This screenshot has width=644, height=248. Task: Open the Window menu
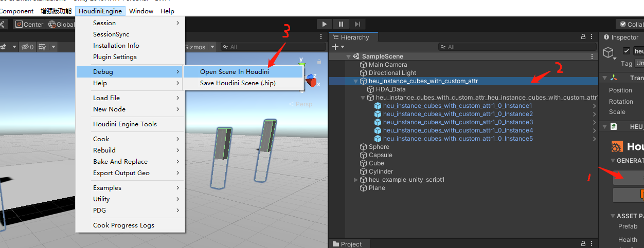141,11
